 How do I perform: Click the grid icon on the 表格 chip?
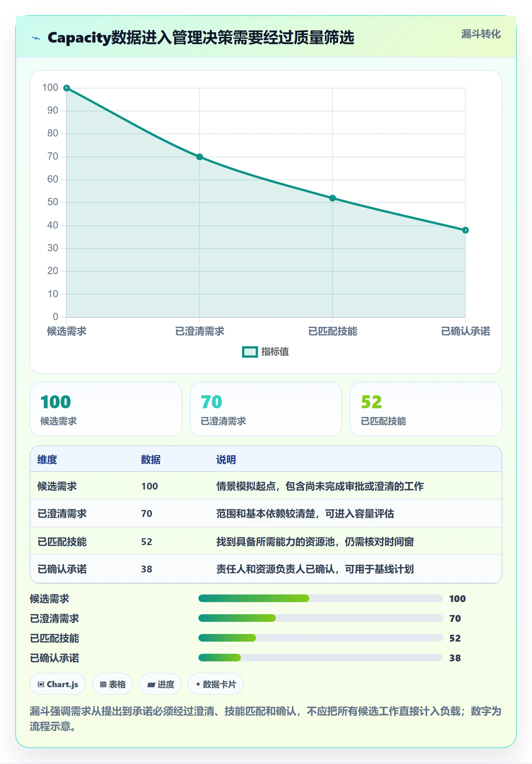(x=103, y=685)
